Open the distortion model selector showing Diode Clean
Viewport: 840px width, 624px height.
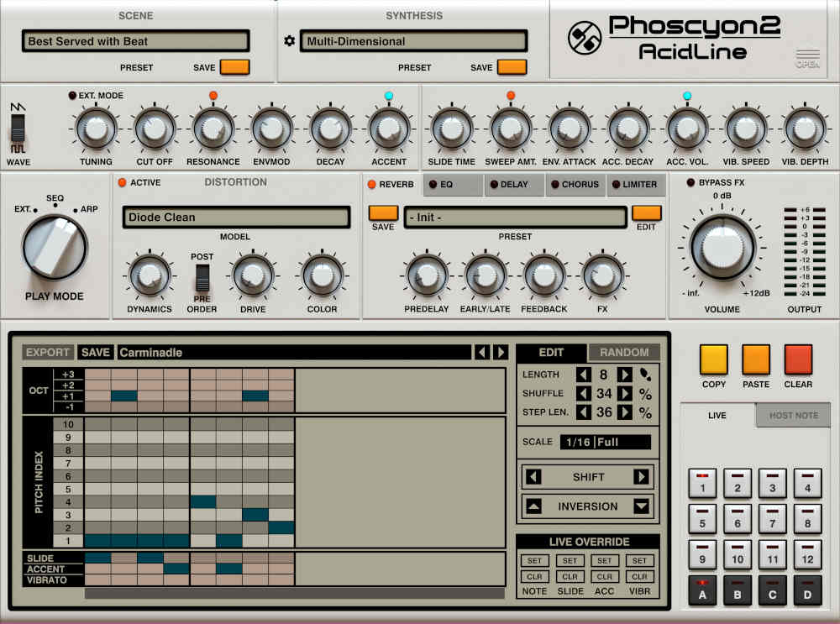237,218
